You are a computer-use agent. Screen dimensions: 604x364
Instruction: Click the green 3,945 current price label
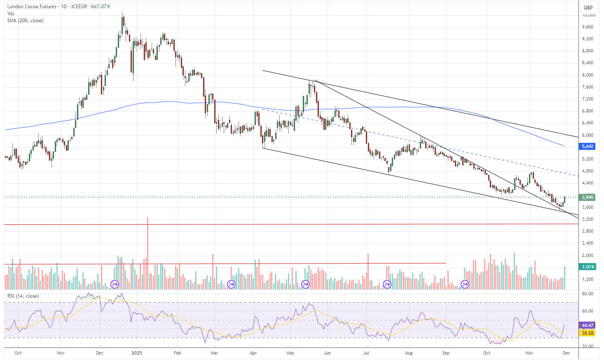click(x=588, y=197)
